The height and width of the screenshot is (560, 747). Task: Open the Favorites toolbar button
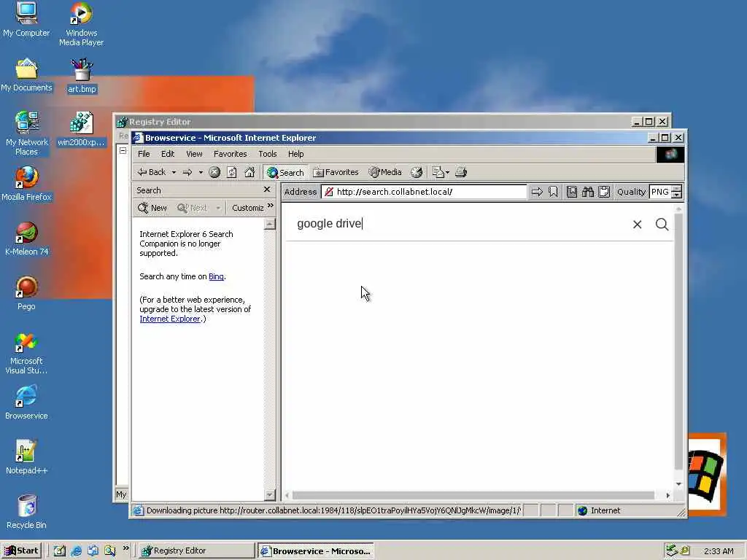[x=336, y=172]
